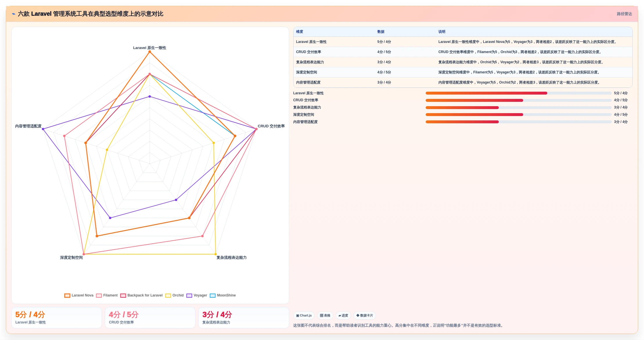This screenshot has width=644, height=340.
Task: Click the description text of the 深度定制空间 row
Action: pyautogui.click(x=519, y=72)
